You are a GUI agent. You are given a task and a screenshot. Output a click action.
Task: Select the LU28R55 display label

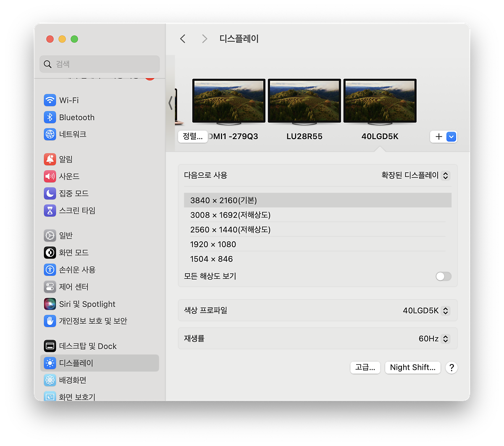pos(304,136)
